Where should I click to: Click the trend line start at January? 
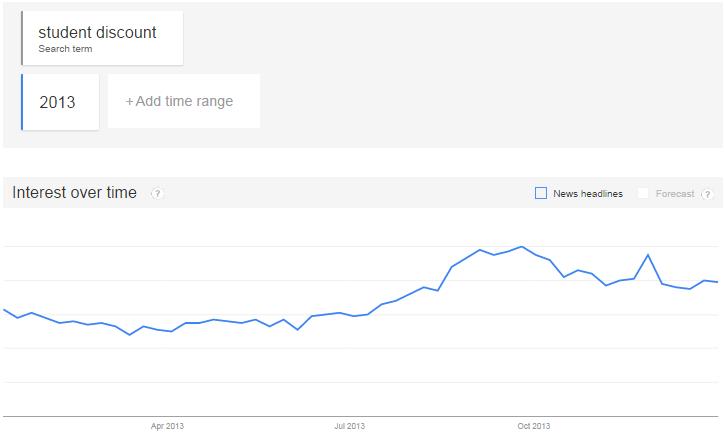[4, 310]
